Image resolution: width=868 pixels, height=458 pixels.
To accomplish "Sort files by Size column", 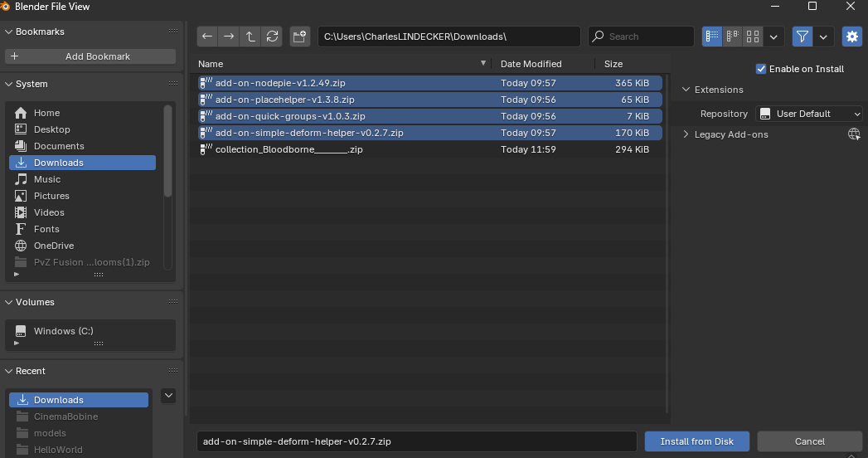I will [x=631, y=64].
